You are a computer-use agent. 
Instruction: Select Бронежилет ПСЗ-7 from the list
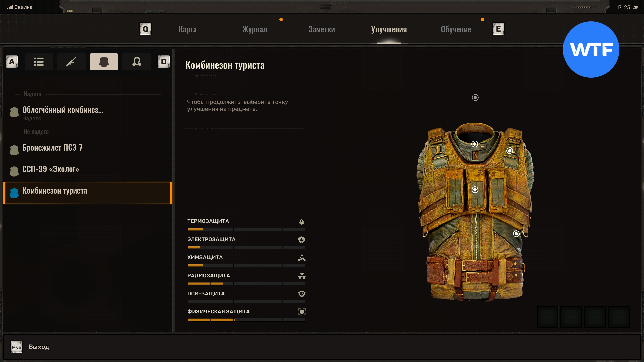[x=52, y=148]
